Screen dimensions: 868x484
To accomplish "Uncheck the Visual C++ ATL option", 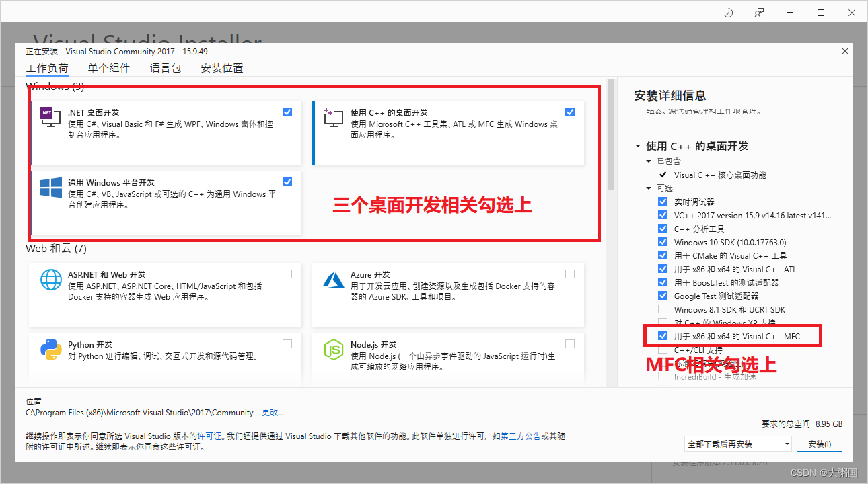I will (663, 269).
